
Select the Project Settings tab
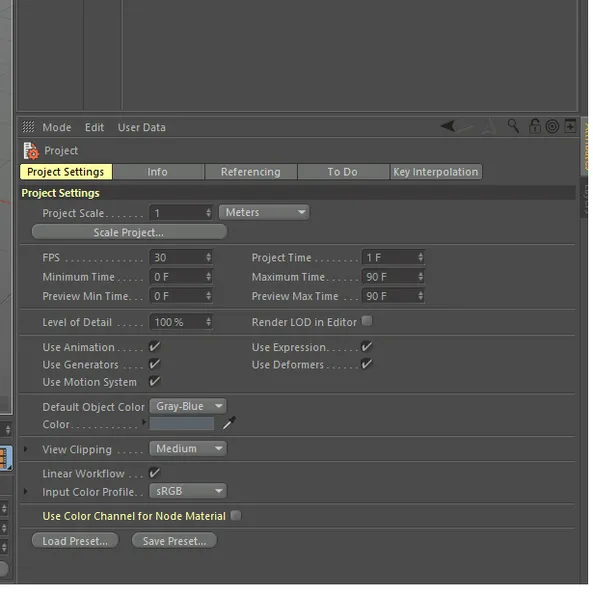pyautogui.click(x=66, y=172)
